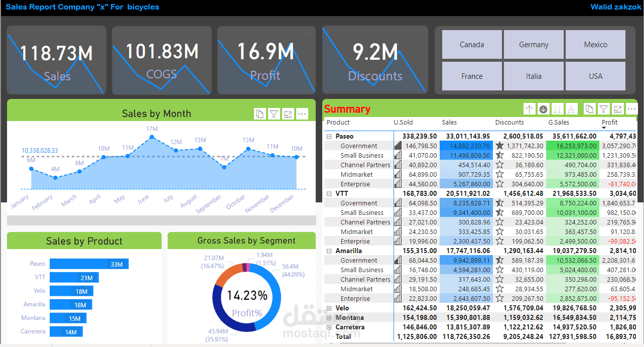Enable drill down mode on the Summary visual
The height and width of the screenshot is (347, 644).
pyautogui.click(x=543, y=108)
